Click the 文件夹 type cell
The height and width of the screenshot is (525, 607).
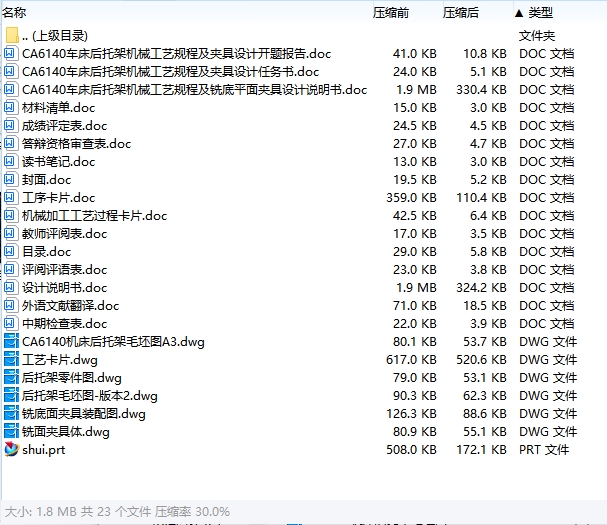pos(537,36)
